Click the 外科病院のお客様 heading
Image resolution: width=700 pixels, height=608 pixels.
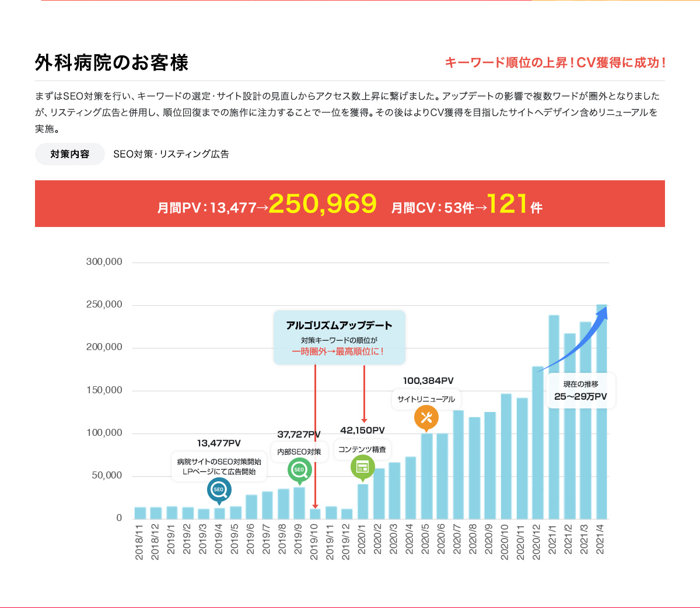click(111, 62)
